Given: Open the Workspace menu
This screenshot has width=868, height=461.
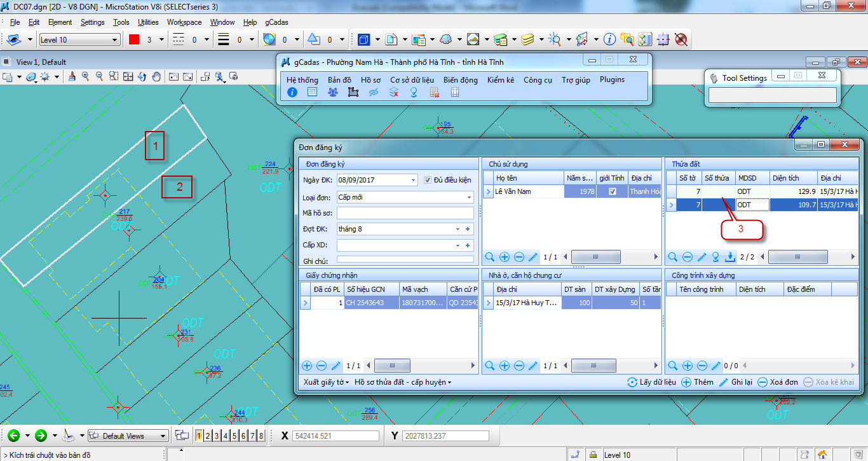Looking at the screenshot, I should [184, 22].
